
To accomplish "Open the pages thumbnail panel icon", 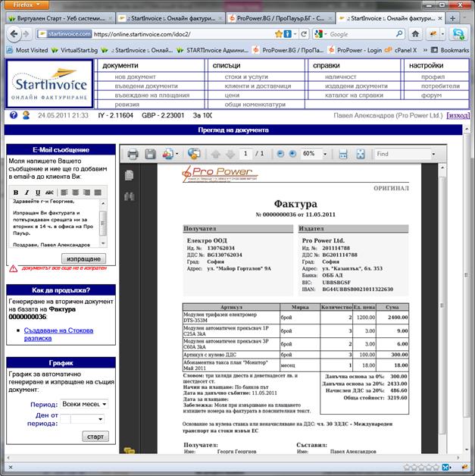I will 130,175.
